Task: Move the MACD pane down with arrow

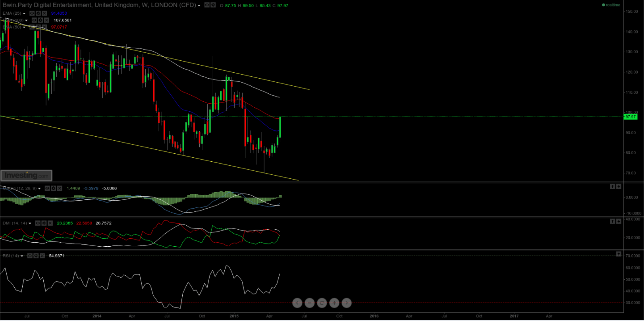Action: [x=619, y=186]
